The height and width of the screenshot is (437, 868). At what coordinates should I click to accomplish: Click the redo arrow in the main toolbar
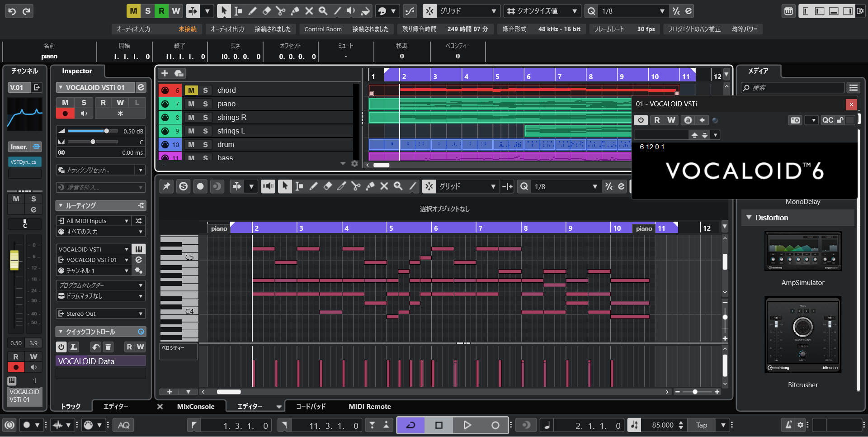coord(26,11)
